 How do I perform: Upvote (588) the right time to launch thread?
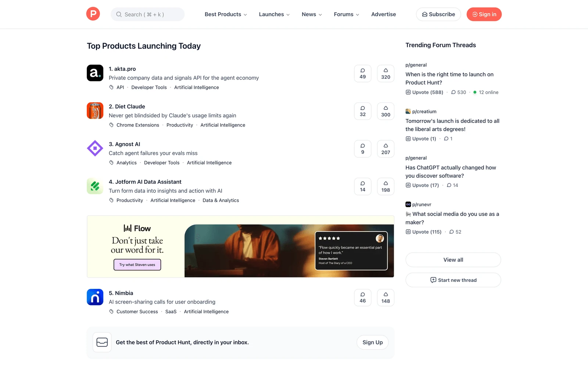point(424,92)
